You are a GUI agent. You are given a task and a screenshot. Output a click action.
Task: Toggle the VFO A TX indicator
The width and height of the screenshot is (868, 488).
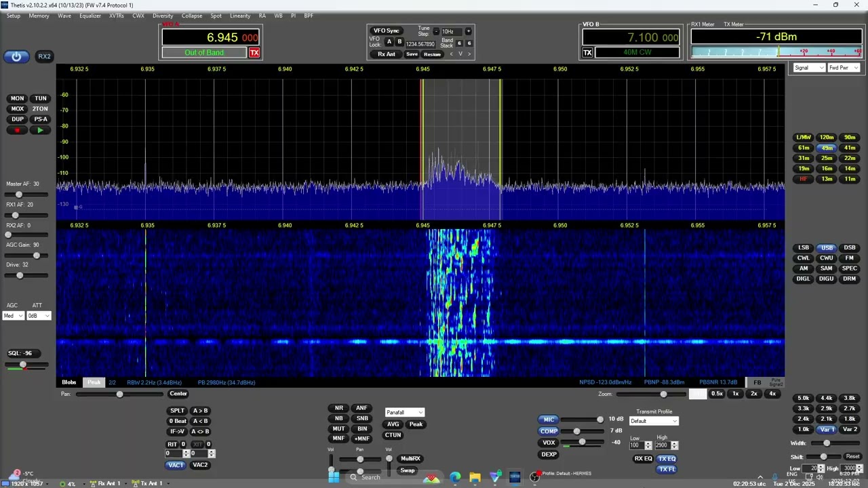(x=254, y=53)
